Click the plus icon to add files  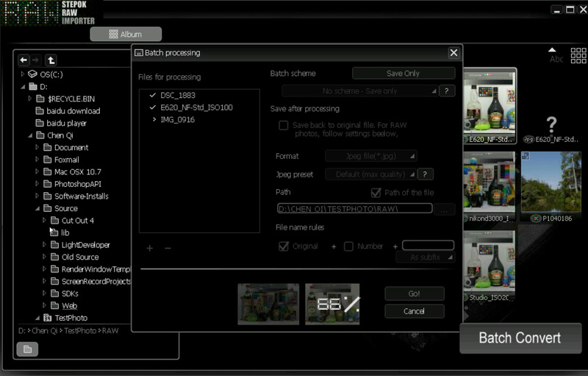point(149,248)
